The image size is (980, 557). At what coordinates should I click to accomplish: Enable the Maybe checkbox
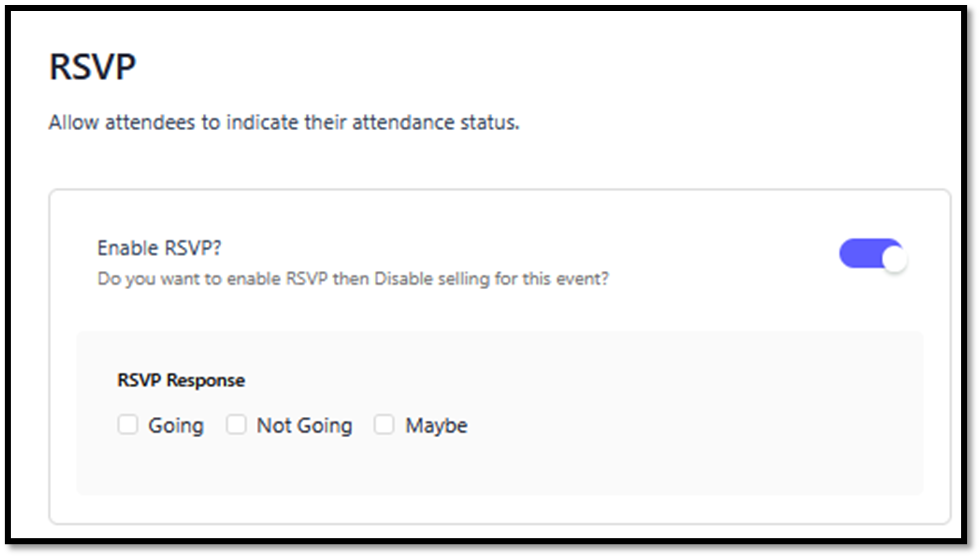tap(384, 425)
